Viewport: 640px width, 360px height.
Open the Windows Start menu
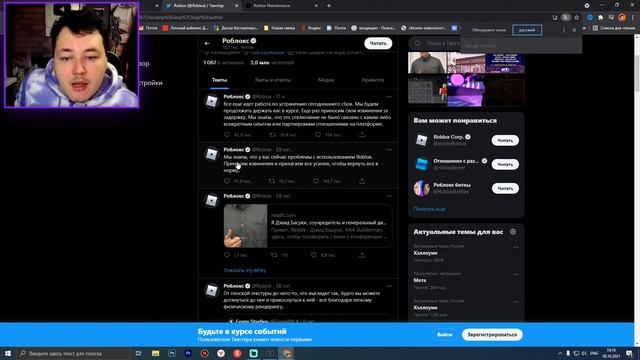pos(8,353)
